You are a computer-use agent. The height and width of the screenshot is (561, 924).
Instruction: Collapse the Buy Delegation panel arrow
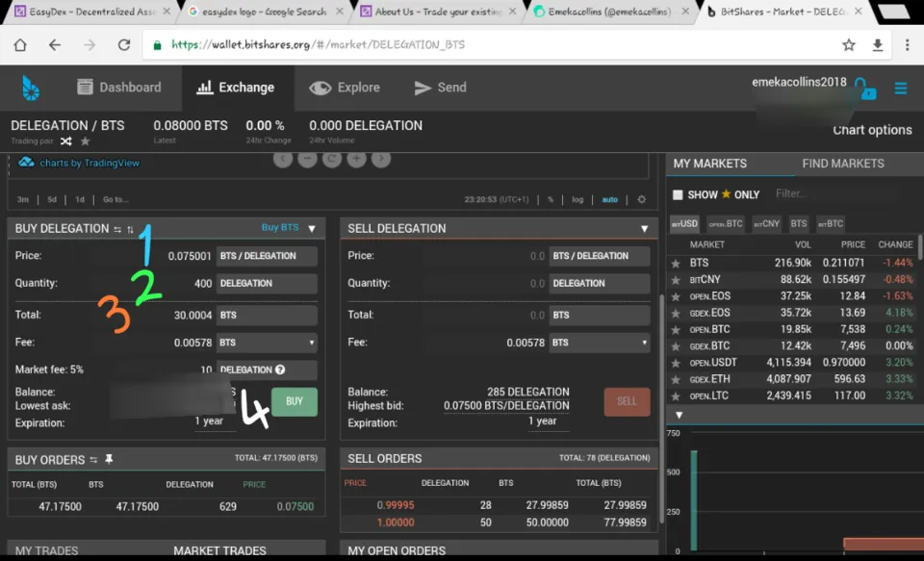(312, 229)
